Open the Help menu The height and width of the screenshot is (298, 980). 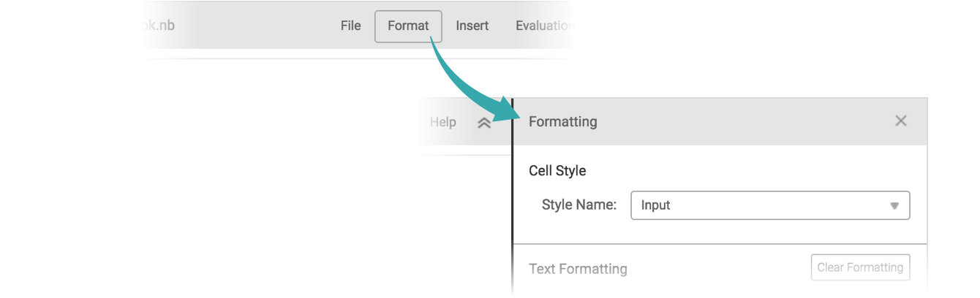coord(442,122)
